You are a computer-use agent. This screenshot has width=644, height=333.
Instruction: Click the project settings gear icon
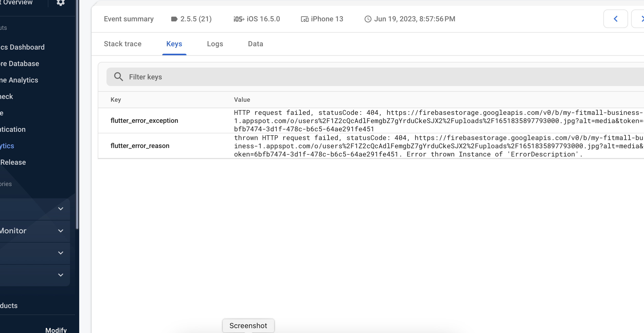click(60, 3)
